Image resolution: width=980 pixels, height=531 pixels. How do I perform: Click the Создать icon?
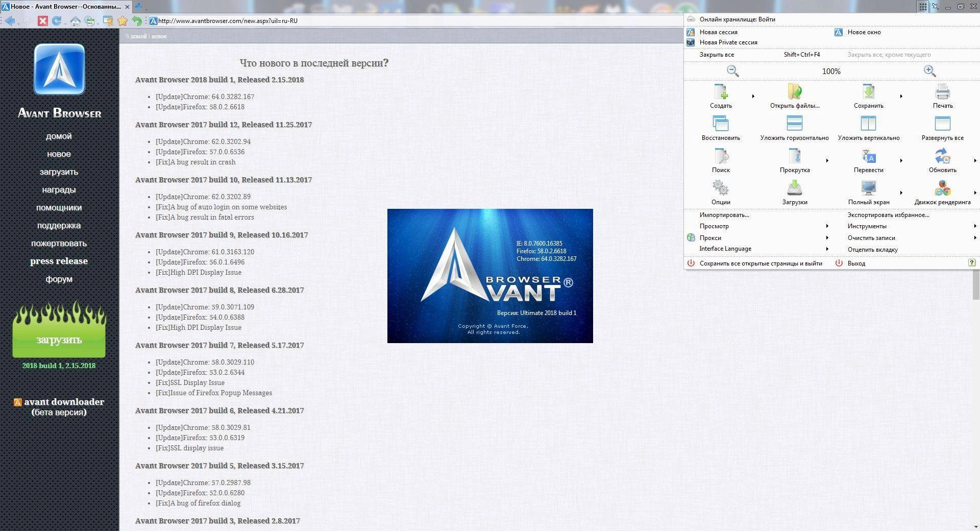721,92
